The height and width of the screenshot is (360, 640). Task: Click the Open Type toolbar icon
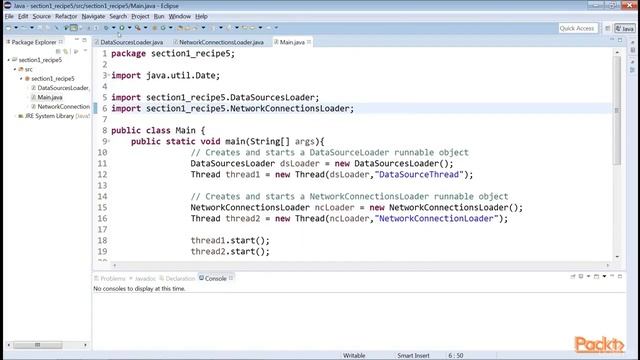pyautogui.click(x=180, y=28)
